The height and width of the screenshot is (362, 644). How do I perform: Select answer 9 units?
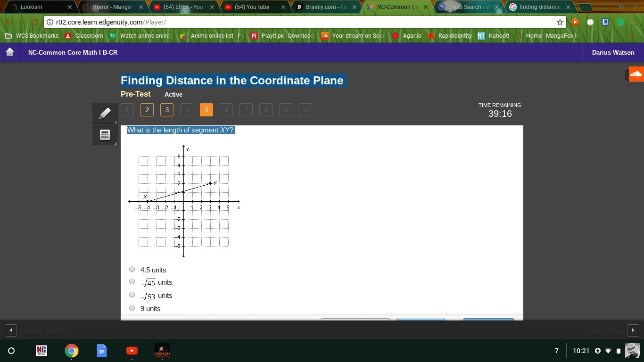pos(132,308)
